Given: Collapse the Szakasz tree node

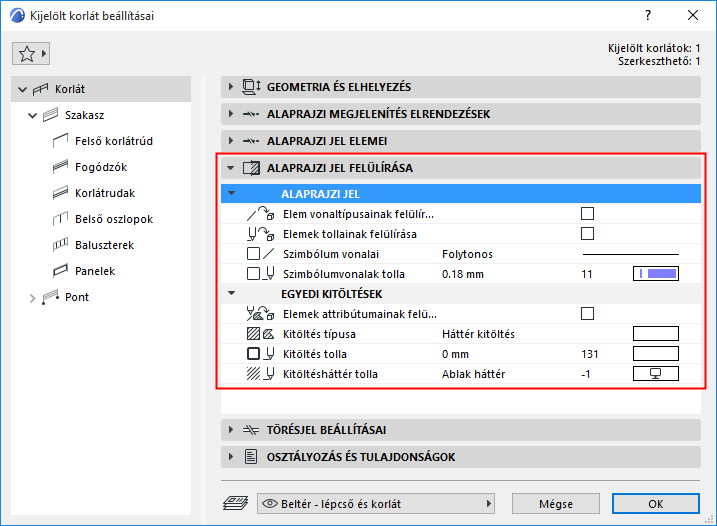Looking at the screenshot, I should pyautogui.click(x=32, y=115).
